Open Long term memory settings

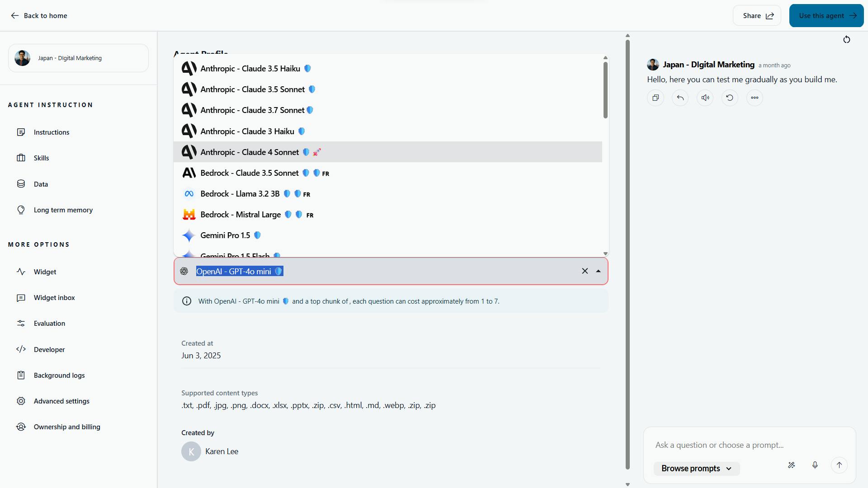63,210
